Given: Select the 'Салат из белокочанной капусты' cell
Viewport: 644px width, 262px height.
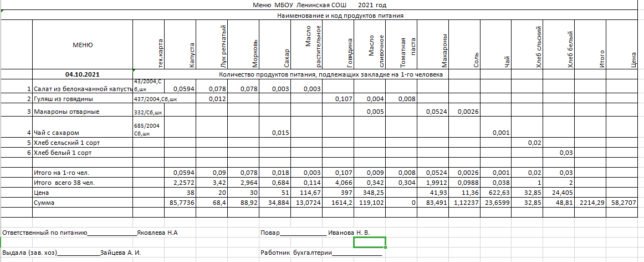Looking at the screenshot, I should point(83,89).
